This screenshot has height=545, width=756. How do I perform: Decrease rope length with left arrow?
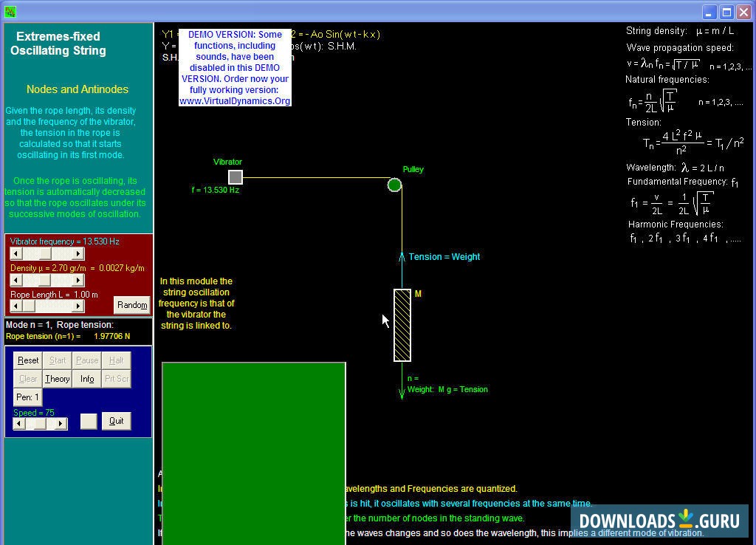(16, 306)
